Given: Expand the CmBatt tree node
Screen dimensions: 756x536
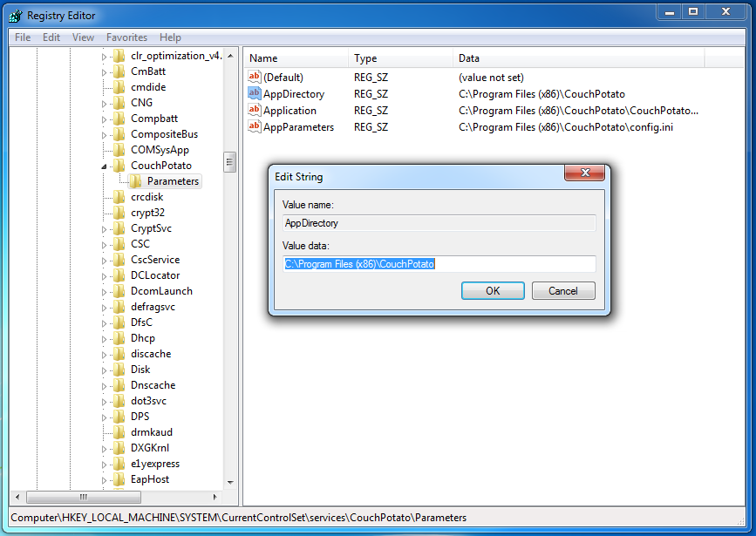Looking at the screenshot, I should 104,72.
